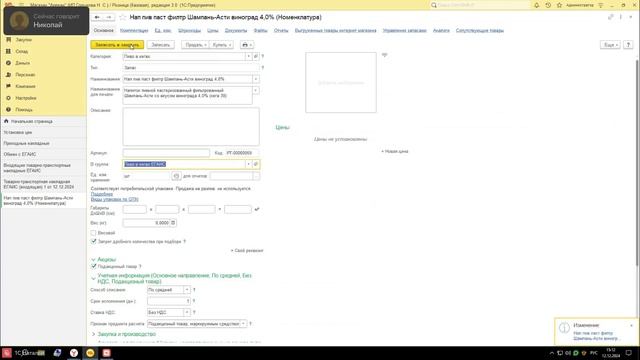Click the checkmark icon after the Габариты fields
Viewport: 640px width, 360px height.
[257, 209]
